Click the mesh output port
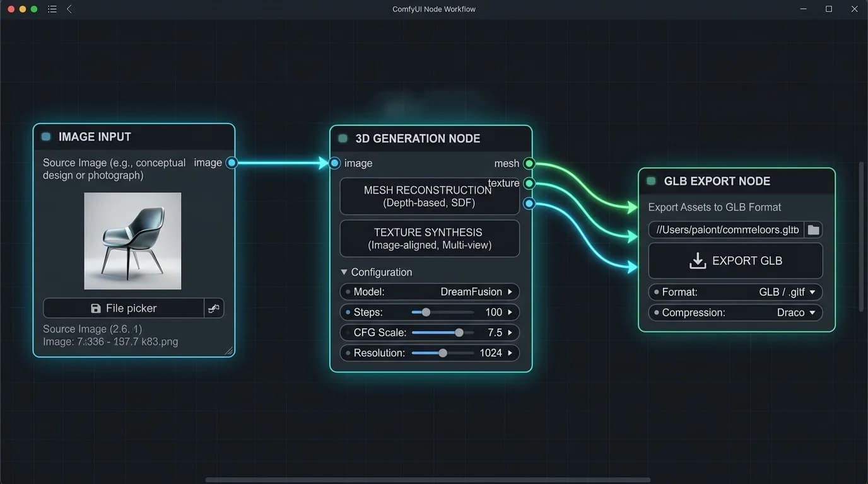The image size is (868, 484). (x=529, y=164)
